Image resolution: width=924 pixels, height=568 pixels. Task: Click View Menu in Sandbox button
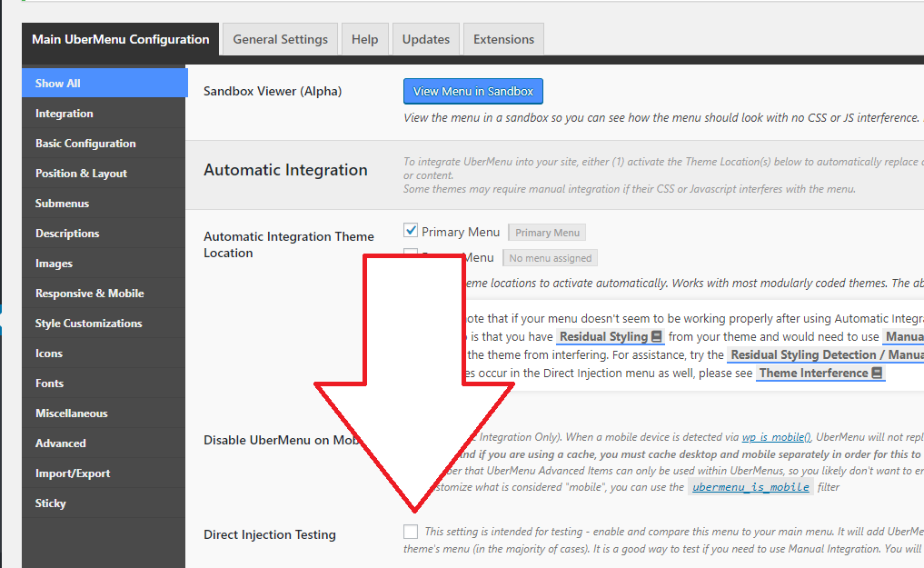(473, 91)
